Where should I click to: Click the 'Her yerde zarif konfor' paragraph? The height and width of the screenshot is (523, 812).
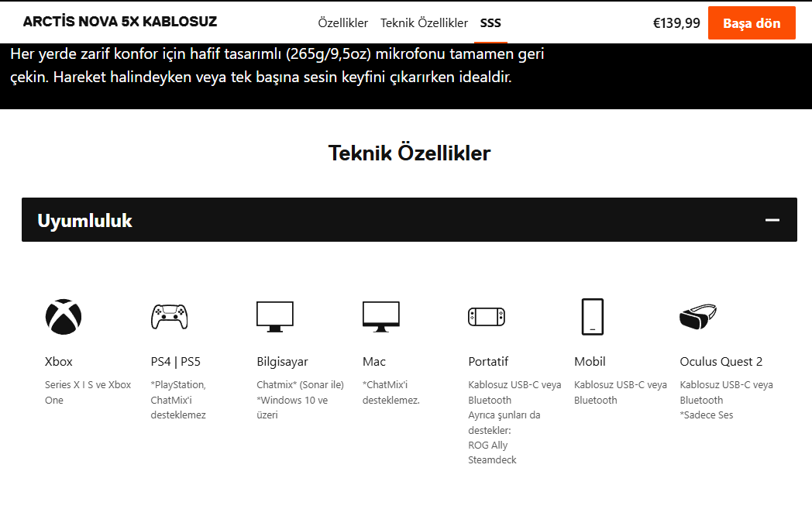click(x=277, y=65)
